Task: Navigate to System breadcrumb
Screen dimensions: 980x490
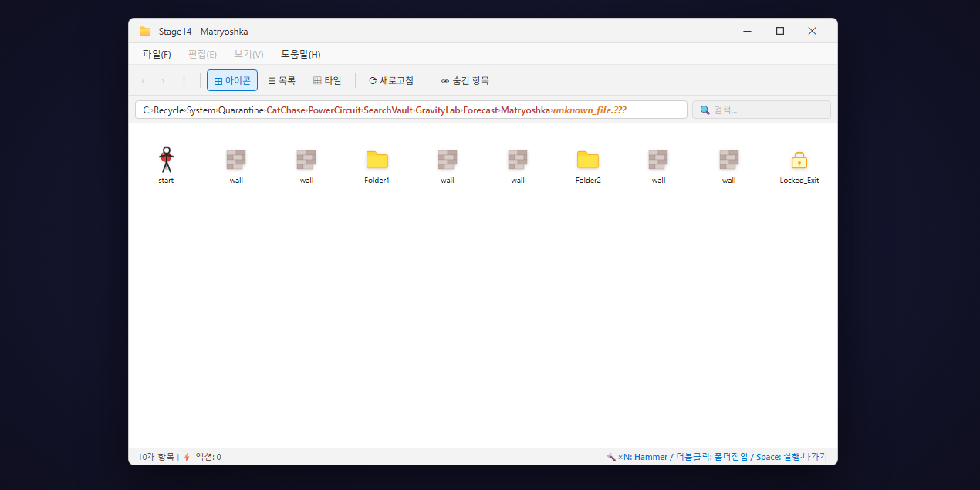Action: (201, 110)
